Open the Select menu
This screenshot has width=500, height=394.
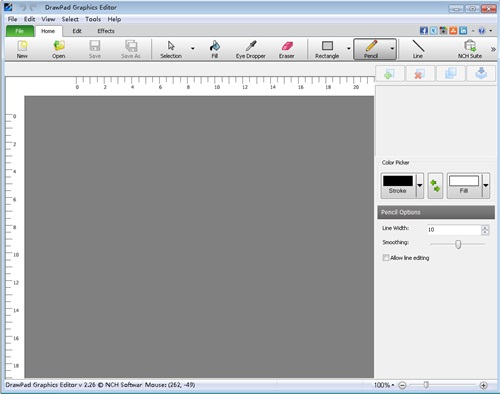[70, 19]
